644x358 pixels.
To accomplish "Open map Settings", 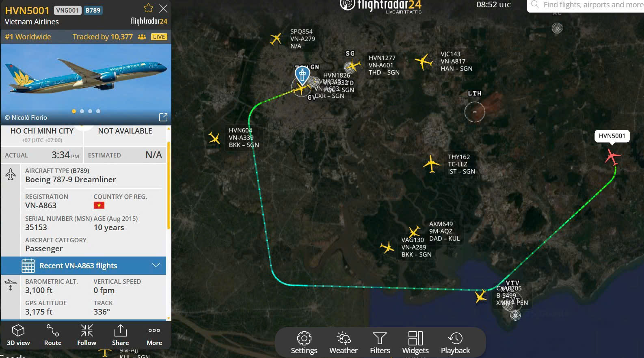I will point(304,343).
